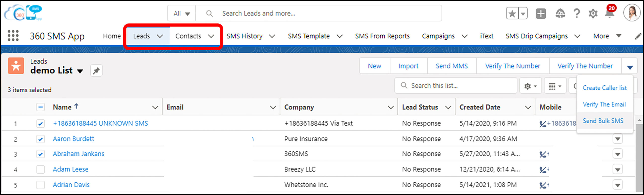The image size is (644, 195).
Task: Select Create Caller list menu item
Action: 605,88
